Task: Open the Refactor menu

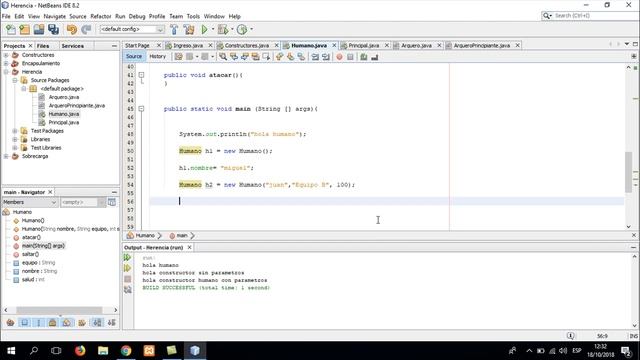Action: pos(100,16)
